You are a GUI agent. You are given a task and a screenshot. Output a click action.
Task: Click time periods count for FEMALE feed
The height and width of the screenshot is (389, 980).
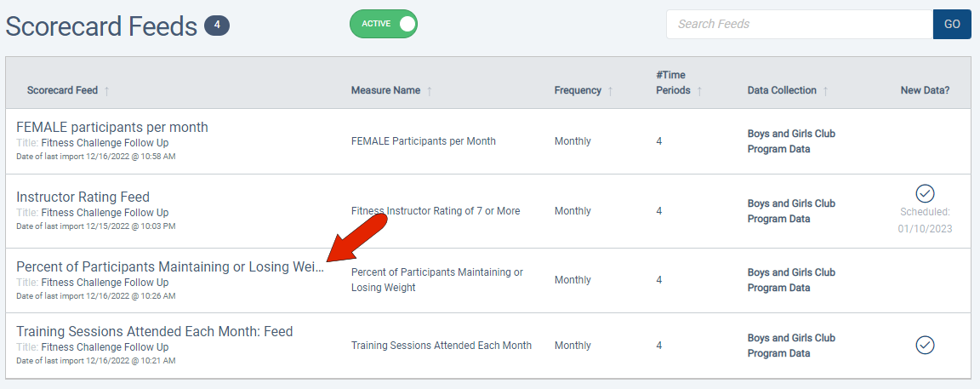tap(659, 141)
